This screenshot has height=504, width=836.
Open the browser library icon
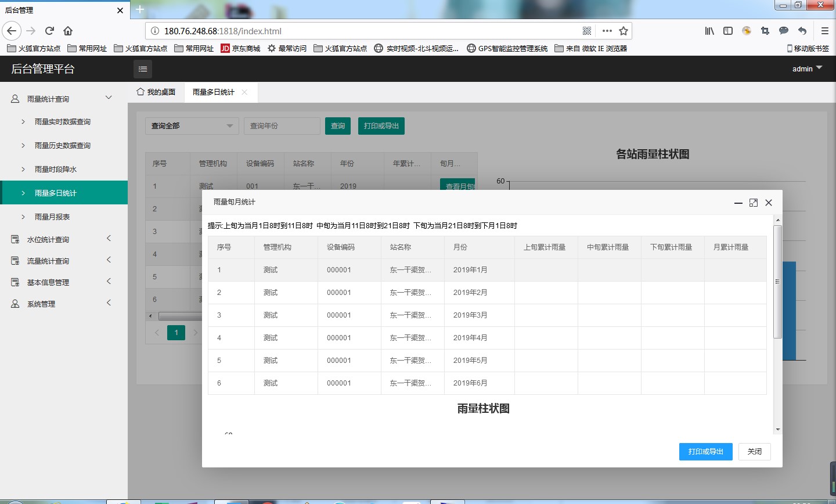pyautogui.click(x=709, y=31)
